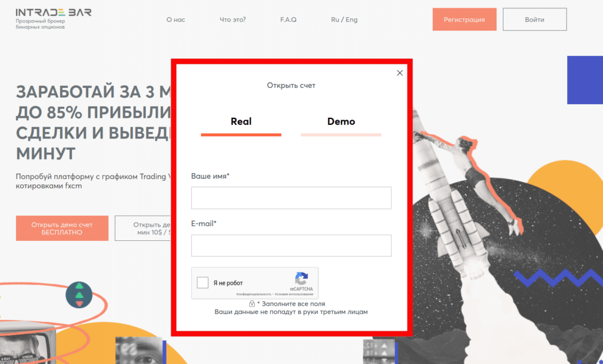The image size is (603, 364).
Task: Select the Real account tab
Action: coord(241,122)
